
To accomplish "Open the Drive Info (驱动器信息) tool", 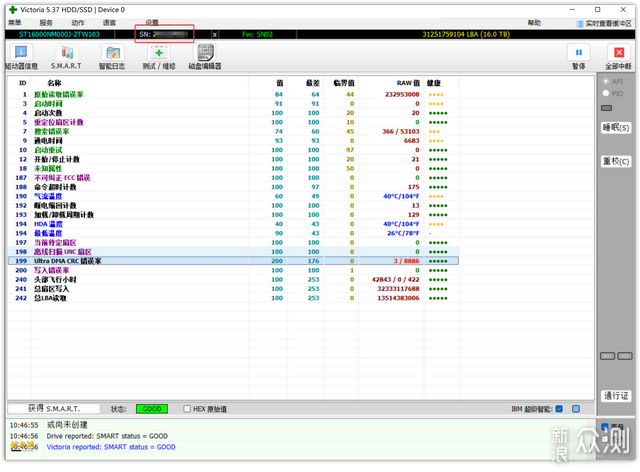I will pos(21,57).
